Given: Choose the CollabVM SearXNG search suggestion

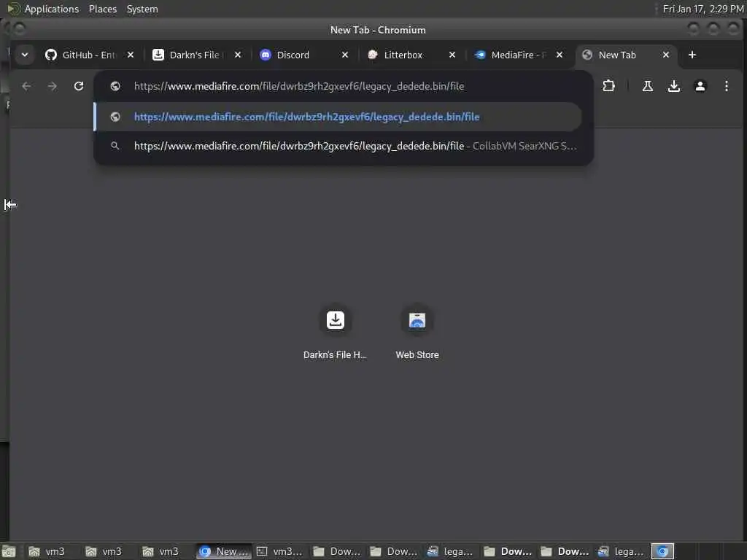Looking at the screenshot, I should pyautogui.click(x=338, y=146).
